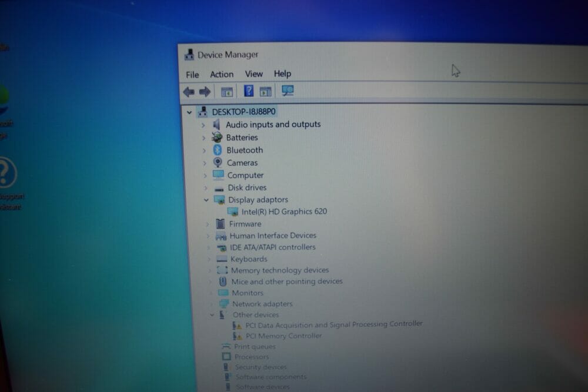Screen dimensions: 588x392
Task: Click the Device Manager title bar icon
Action: pyautogui.click(x=189, y=55)
